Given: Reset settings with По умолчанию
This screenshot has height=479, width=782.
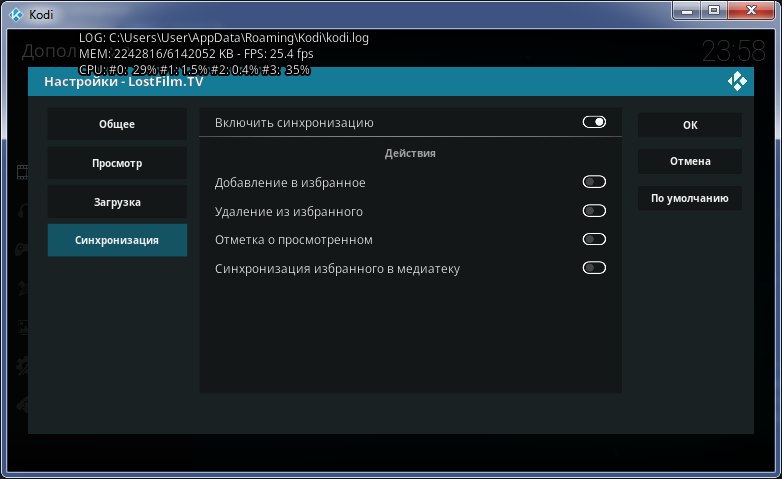Looking at the screenshot, I should (690, 198).
